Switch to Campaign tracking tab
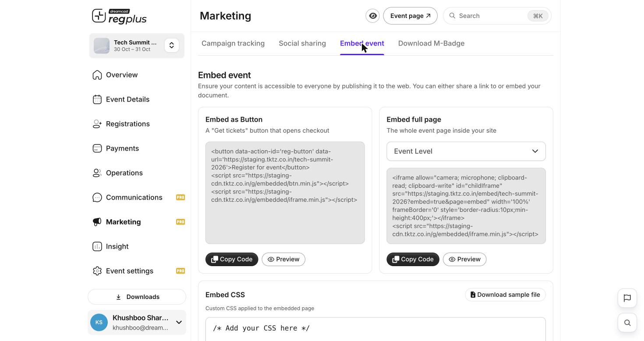Image resolution: width=644 pixels, height=341 pixels. coord(233,43)
